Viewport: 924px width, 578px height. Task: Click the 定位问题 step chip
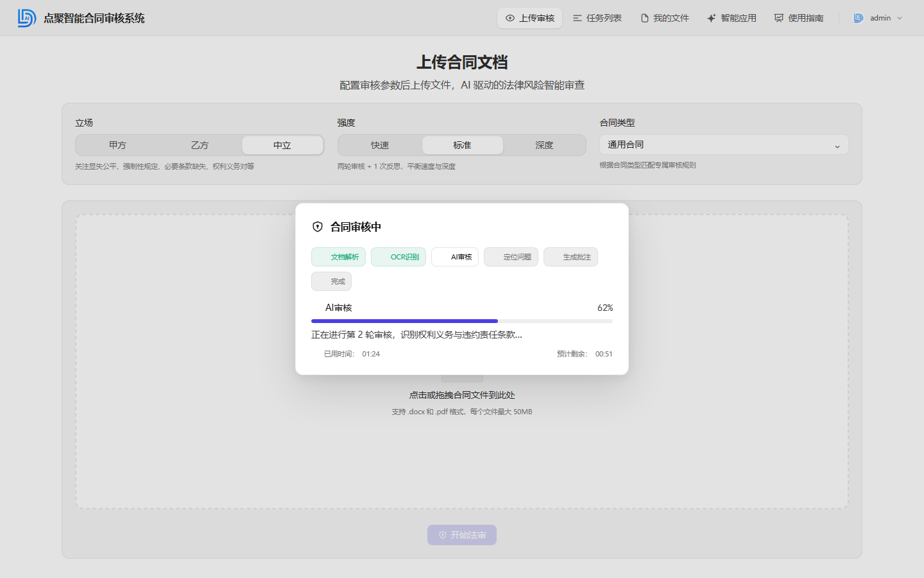pos(511,257)
